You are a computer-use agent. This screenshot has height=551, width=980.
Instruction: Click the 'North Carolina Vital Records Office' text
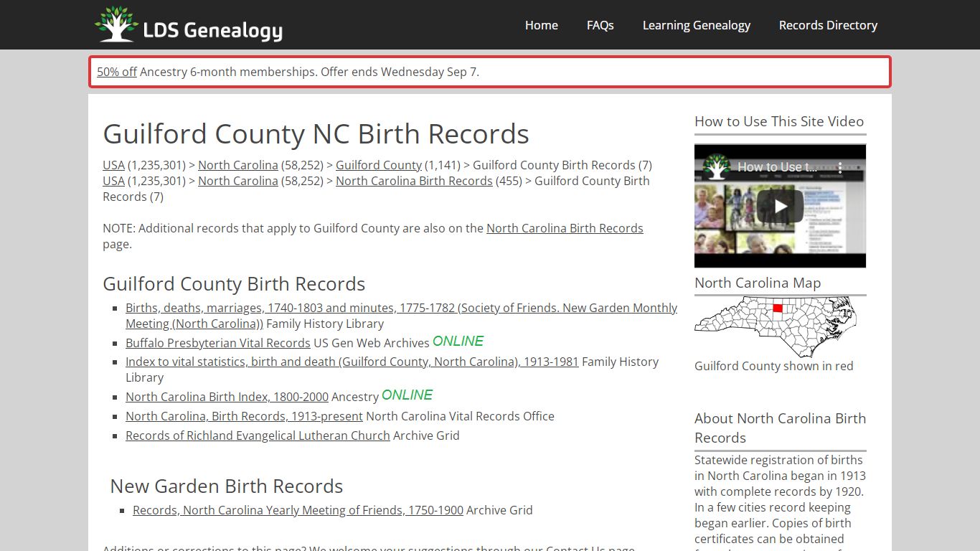click(x=460, y=416)
